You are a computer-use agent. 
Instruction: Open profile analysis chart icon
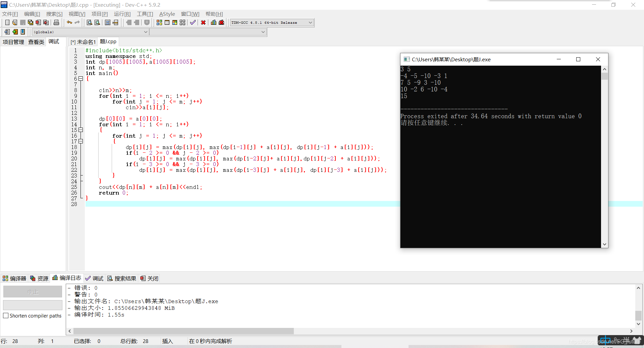tap(214, 22)
